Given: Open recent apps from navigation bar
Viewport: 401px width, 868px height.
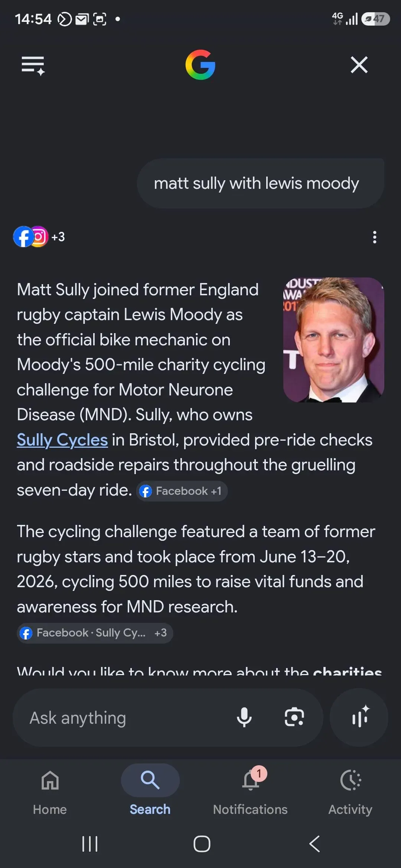Looking at the screenshot, I should (x=90, y=844).
